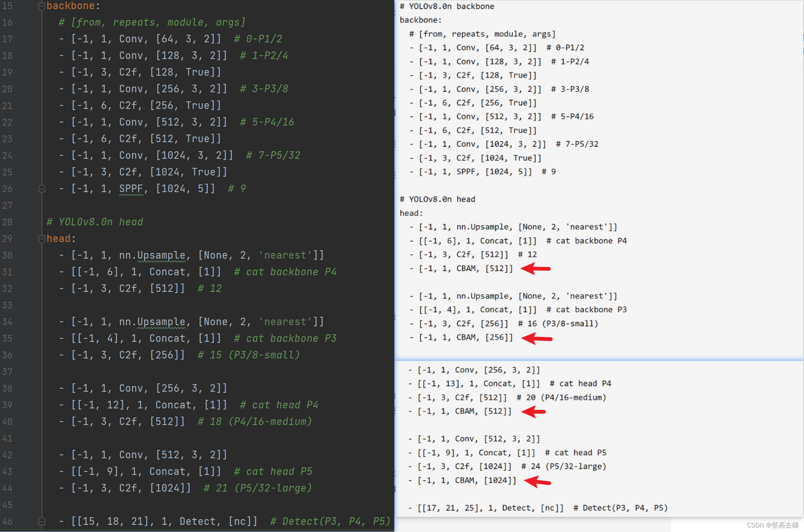Collapse the backbone block fold marker
The width and height of the screenshot is (804, 532).
point(42,6)
